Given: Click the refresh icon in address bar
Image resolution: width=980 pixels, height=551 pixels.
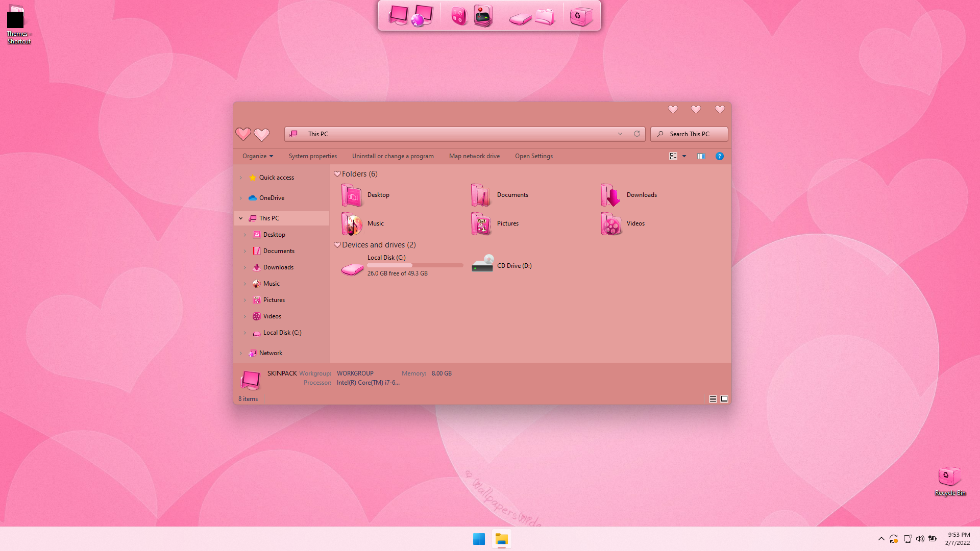Looking at the screenshot, I should coord(637,134).
